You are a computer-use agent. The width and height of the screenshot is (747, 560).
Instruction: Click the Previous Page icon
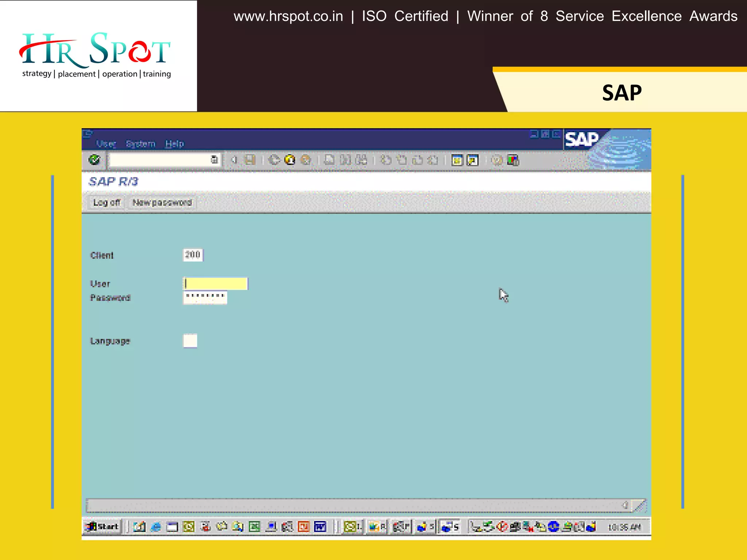[x=402, y=160]
